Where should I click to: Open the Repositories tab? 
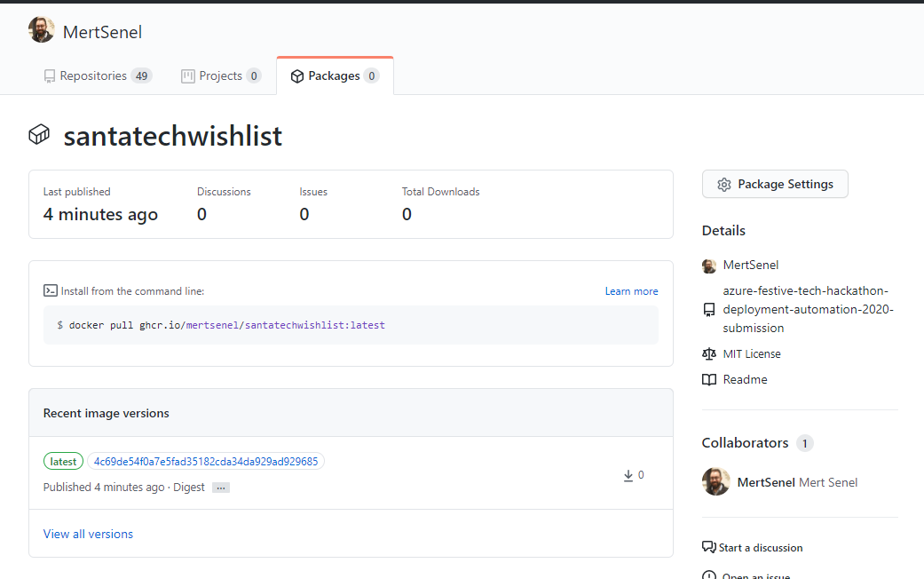pyautogui.click(x=98, y=76)
